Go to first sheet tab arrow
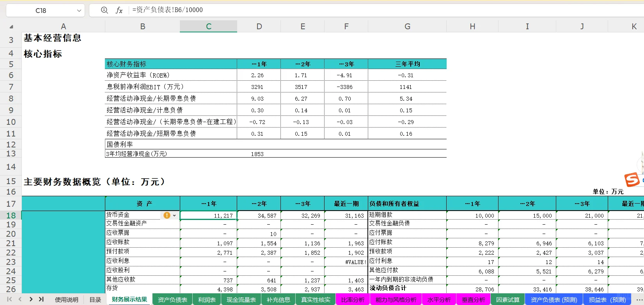 pos(9,299)
